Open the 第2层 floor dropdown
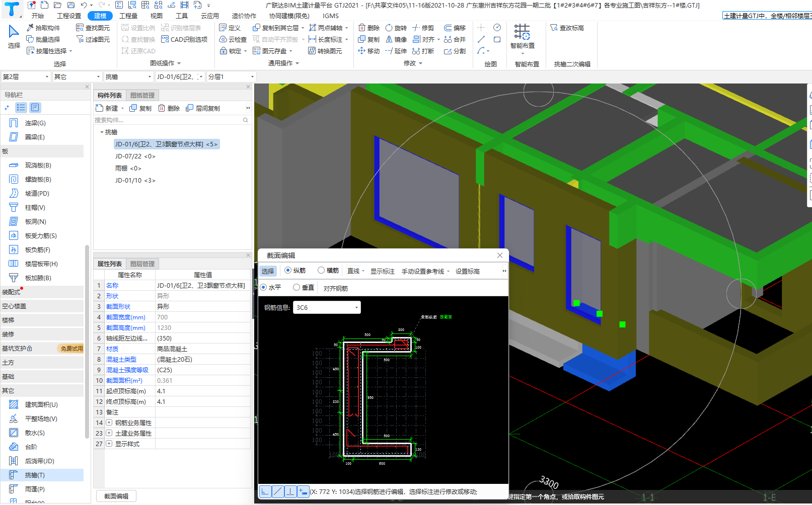This screenshot has height=505, width=812. tap(26, 76)
